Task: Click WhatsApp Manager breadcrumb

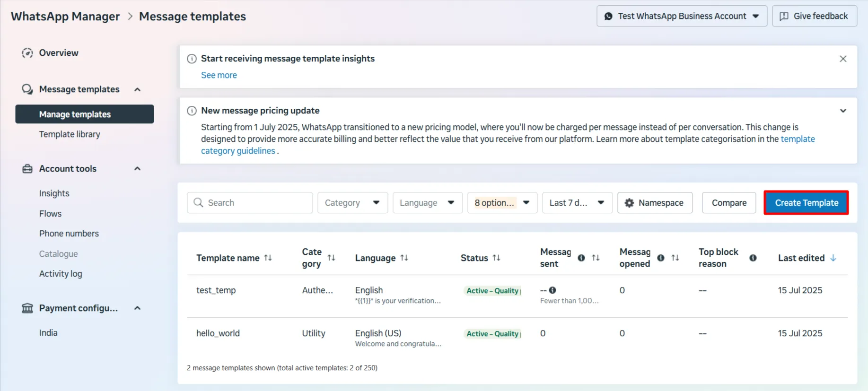Action: (x=65, y=17)
